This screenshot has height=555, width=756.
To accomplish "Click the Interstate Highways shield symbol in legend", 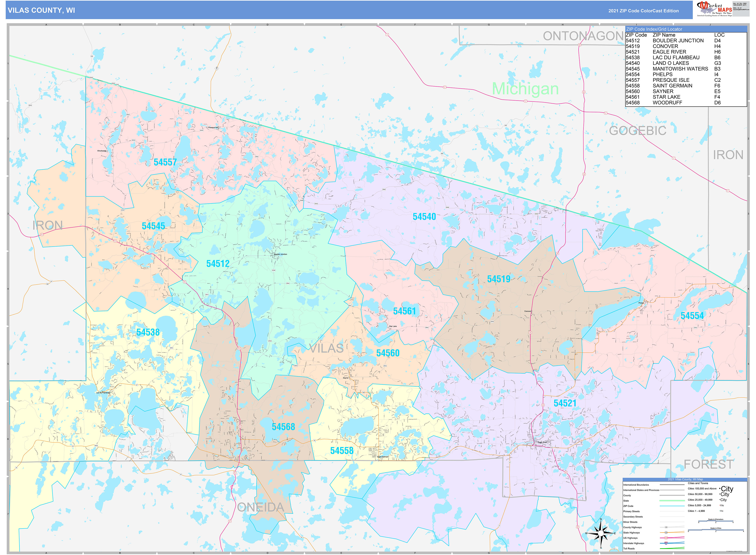I will click(x=666, y=543).
